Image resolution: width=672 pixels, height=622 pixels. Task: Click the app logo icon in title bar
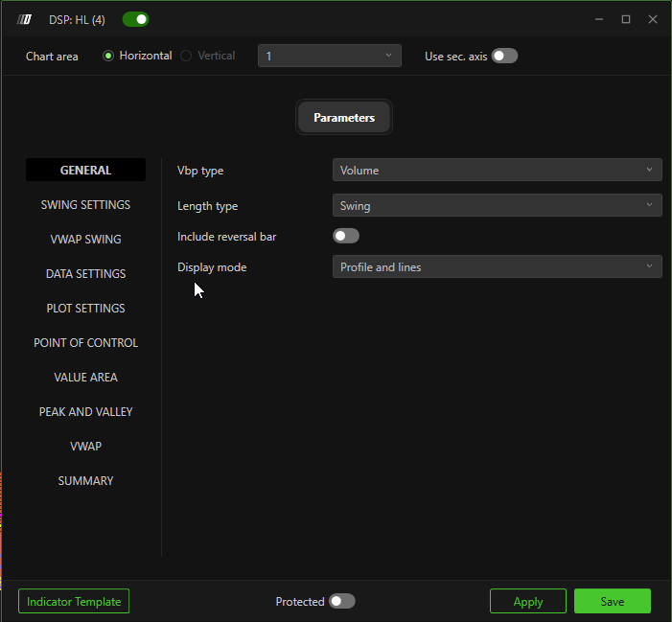25,19
